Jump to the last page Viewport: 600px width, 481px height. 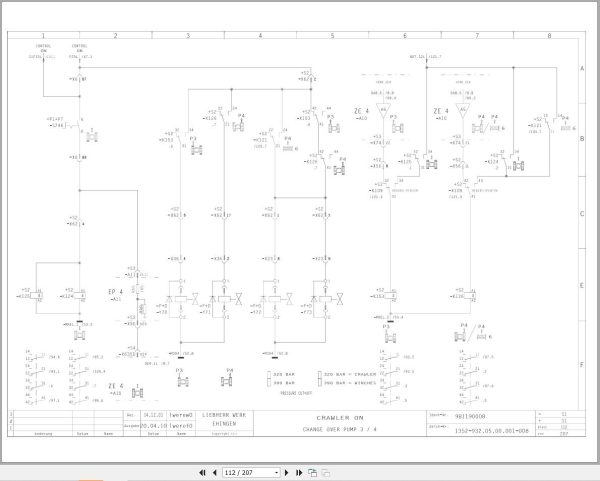[299, 473]
